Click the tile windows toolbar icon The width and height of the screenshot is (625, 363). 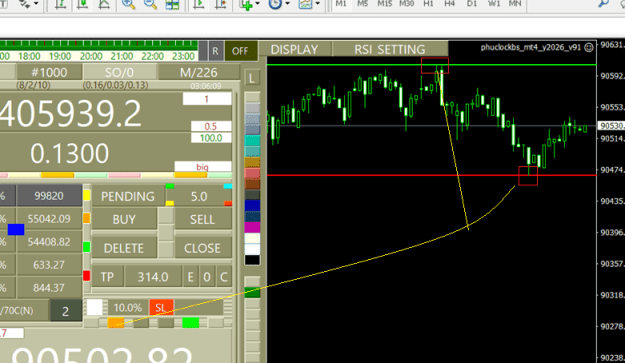[172, 4]
